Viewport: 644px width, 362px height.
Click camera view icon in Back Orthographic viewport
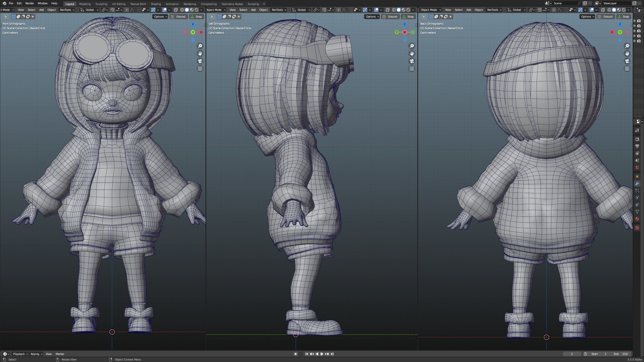[x=627, y=61]
